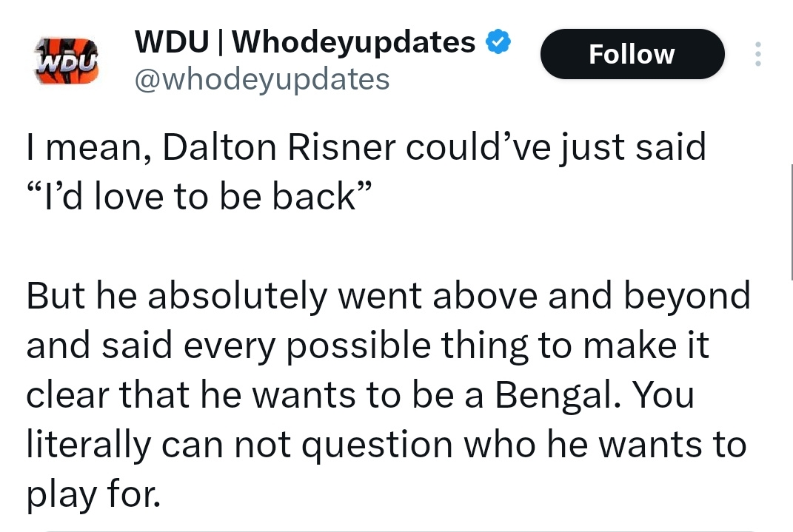Click the words "I mean," opening the tweet
793x532 pixels.
coord(89,147)
